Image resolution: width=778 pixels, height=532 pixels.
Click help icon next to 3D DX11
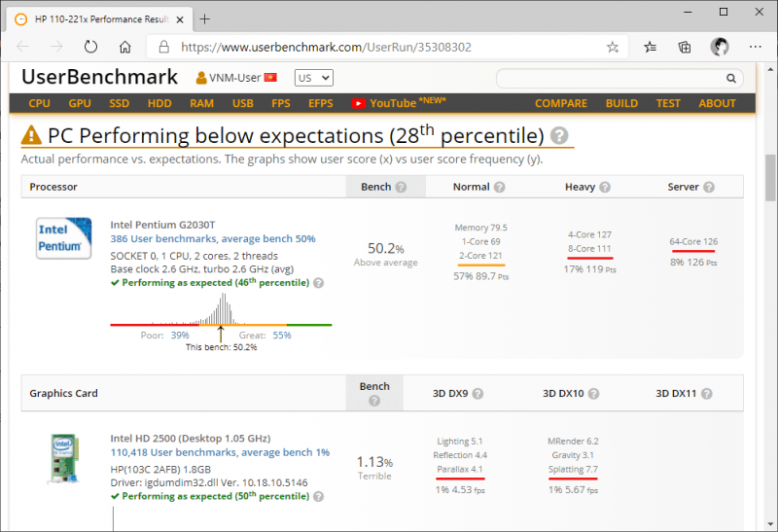pyautogui.click(x=708, y=394)
